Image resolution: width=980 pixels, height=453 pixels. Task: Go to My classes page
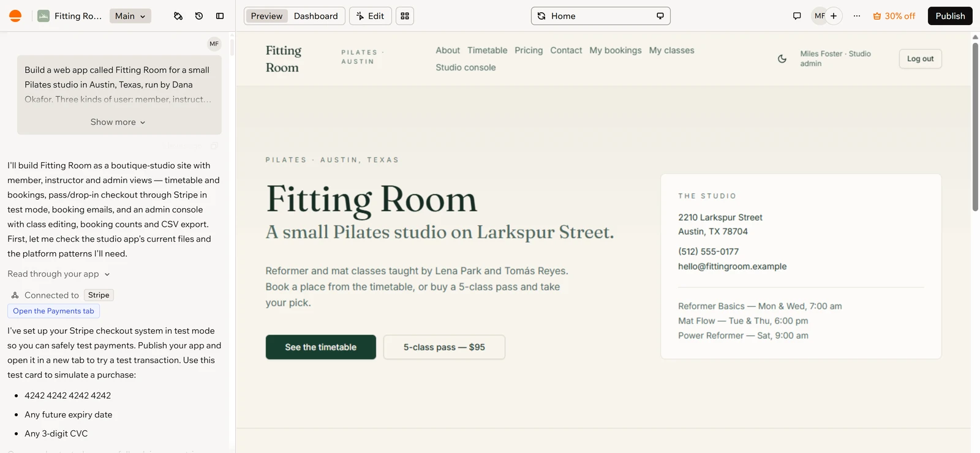point(672,50)
